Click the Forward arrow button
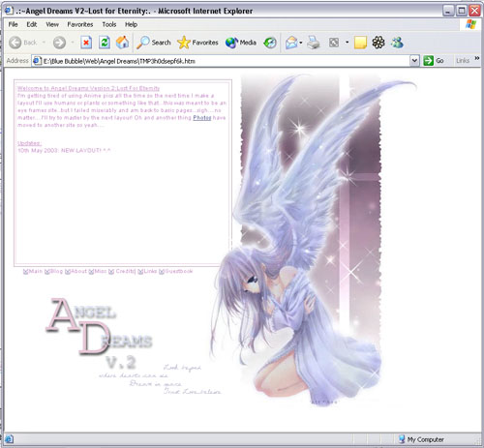 [59, 43]
